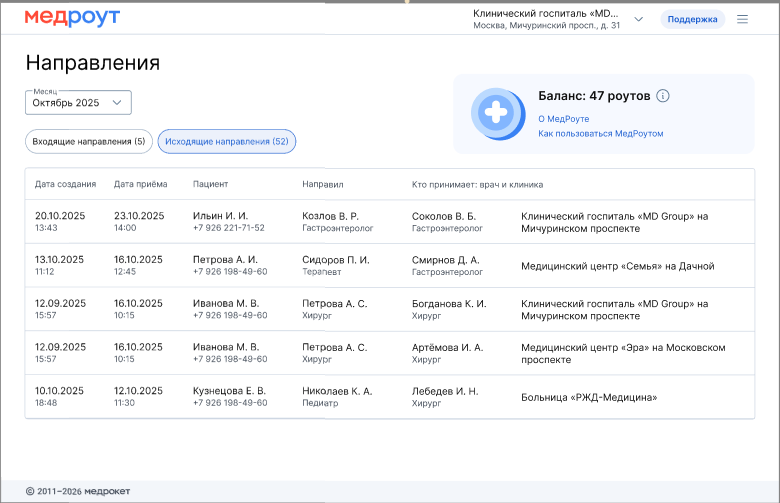Click the Пациент column header
The height and width of the screenshot is (503, 780).
(210, 184)
